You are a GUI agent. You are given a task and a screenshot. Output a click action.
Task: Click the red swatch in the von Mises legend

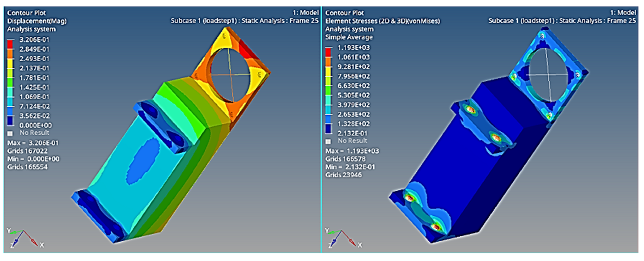pos(328,52)
